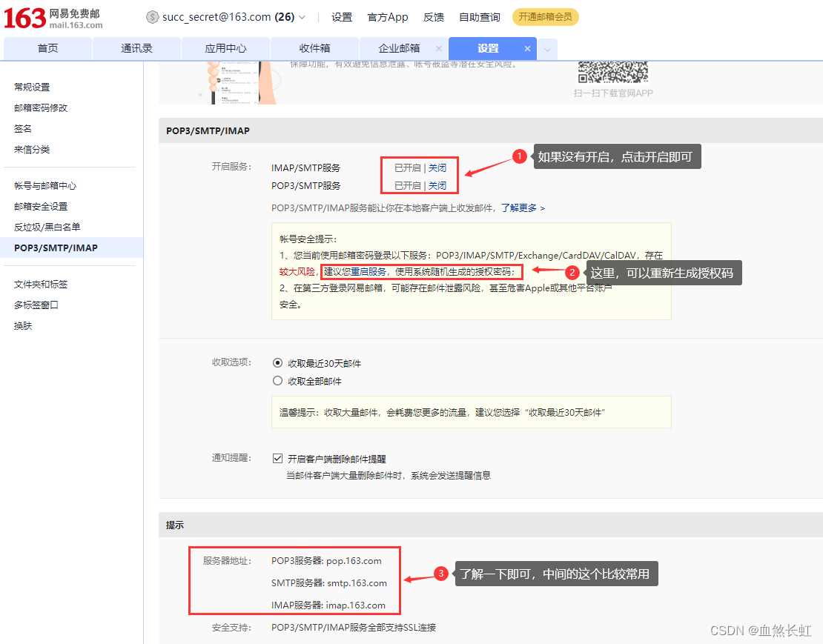
Task: Open 邮箱安全设置 in the sidebar
Action: click(41, 207)
